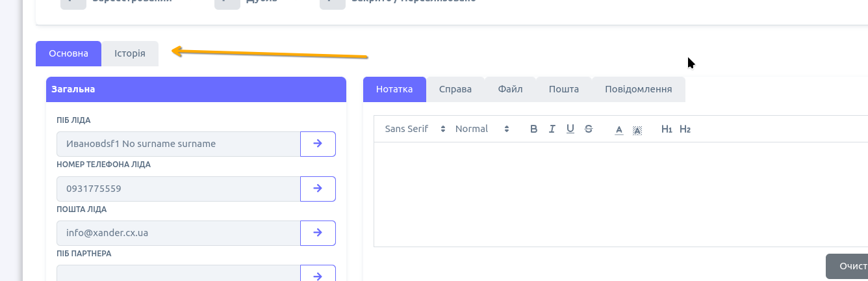
Task: Open the Справа tab
Action: click(455, 89)
